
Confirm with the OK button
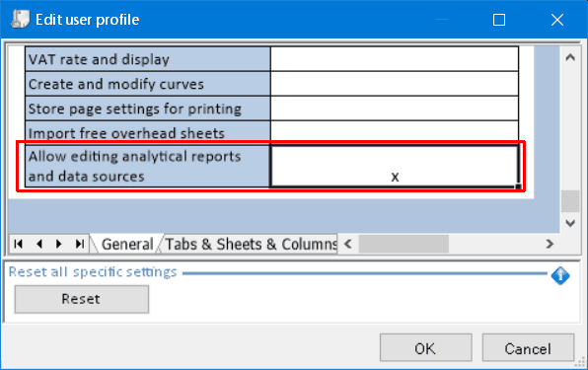425,348
